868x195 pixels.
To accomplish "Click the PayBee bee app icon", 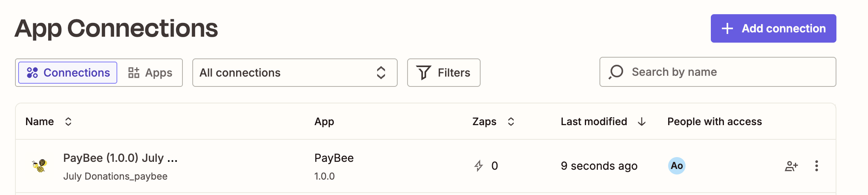I will point(39,166).
